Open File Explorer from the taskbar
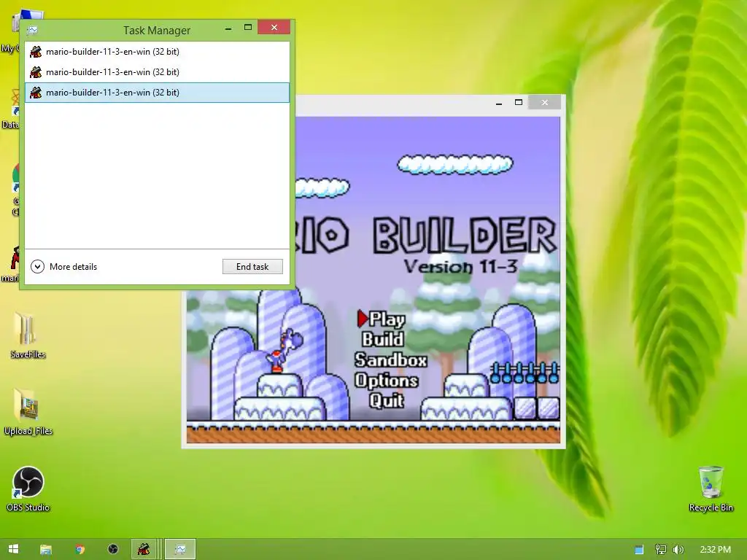The width and height of the screenshot is (747, 560). click(46, 550)
